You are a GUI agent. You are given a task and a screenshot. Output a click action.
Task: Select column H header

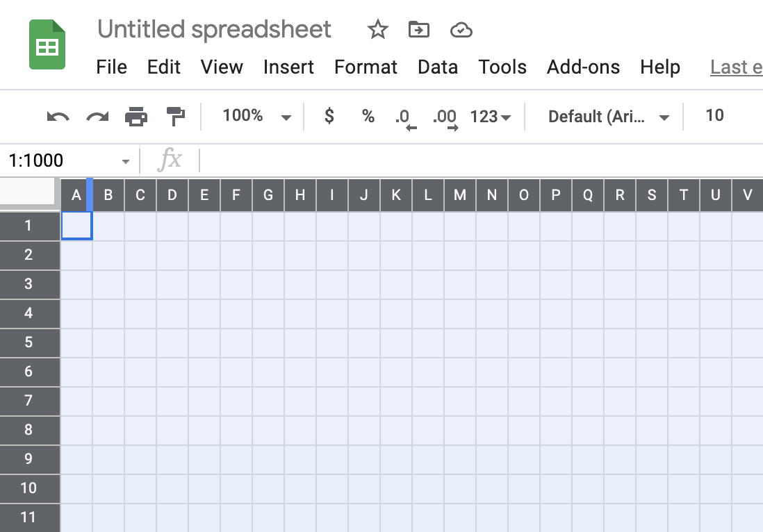tap(300, 195)
